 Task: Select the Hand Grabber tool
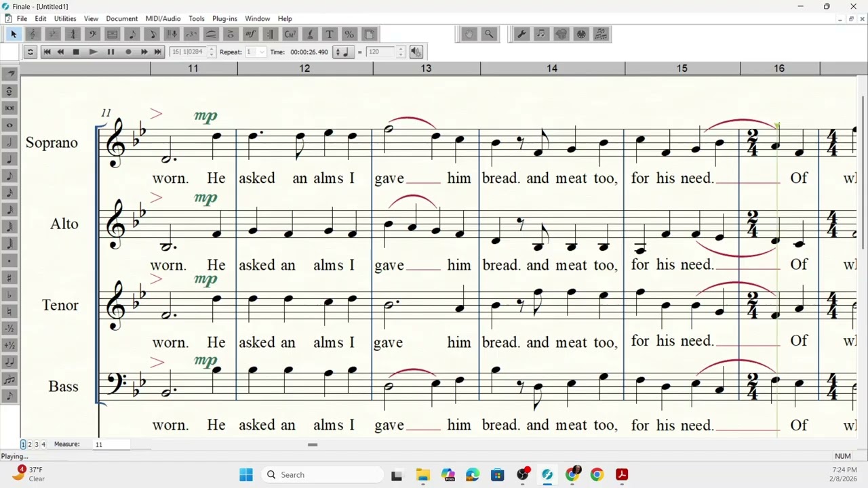coord(469,34)
